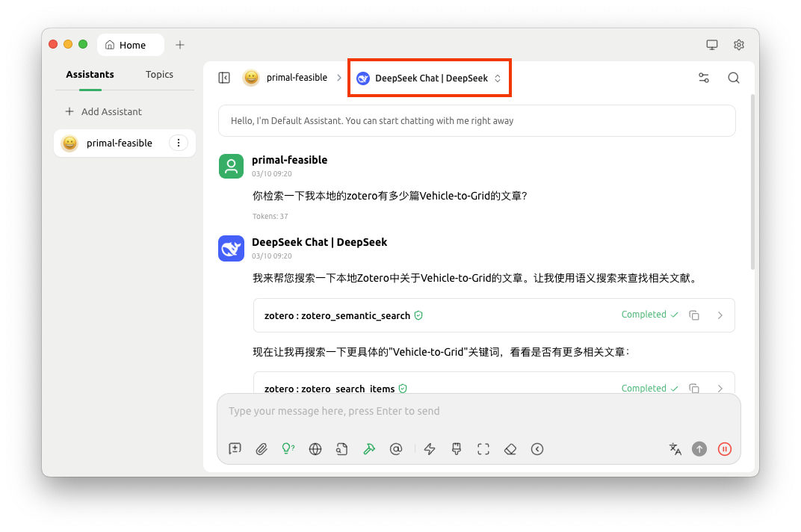This screenshot has width=801, height=532.
Task: Click the new topic icon in input toolbar
Action: [x=235, y=449]
